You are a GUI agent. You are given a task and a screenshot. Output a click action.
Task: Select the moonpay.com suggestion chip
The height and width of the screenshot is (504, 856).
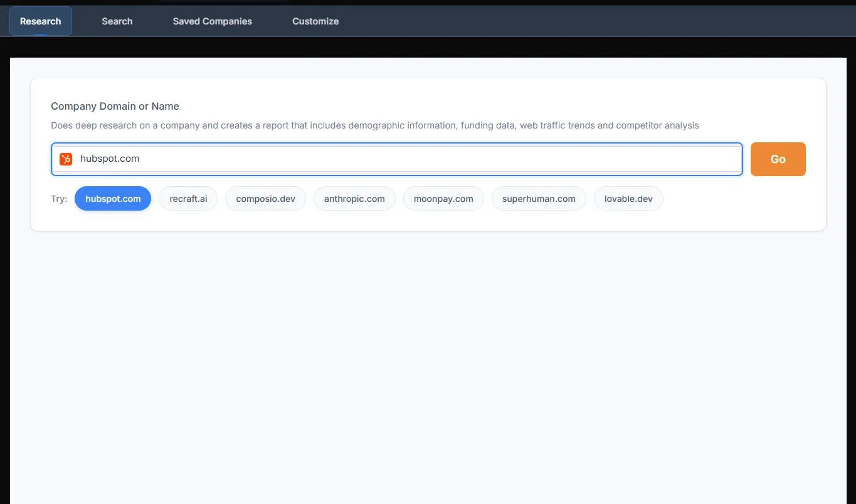443,199
